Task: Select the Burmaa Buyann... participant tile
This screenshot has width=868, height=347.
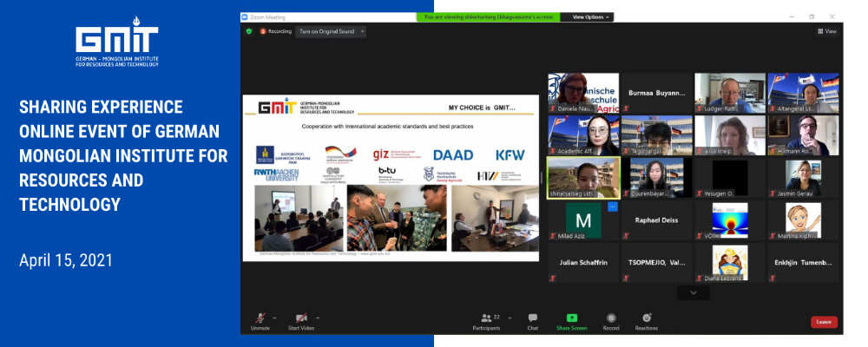Action: click(x=656, y=93)
